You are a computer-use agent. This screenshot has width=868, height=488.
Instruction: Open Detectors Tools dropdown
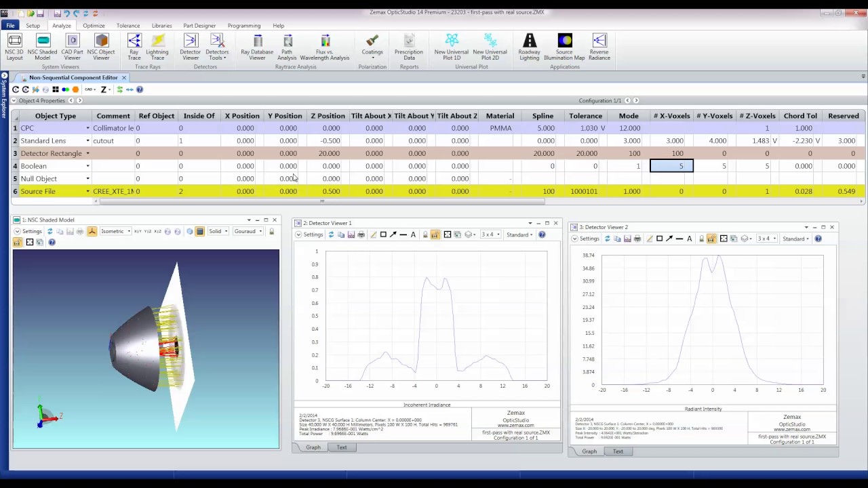(x=217, y=47)
